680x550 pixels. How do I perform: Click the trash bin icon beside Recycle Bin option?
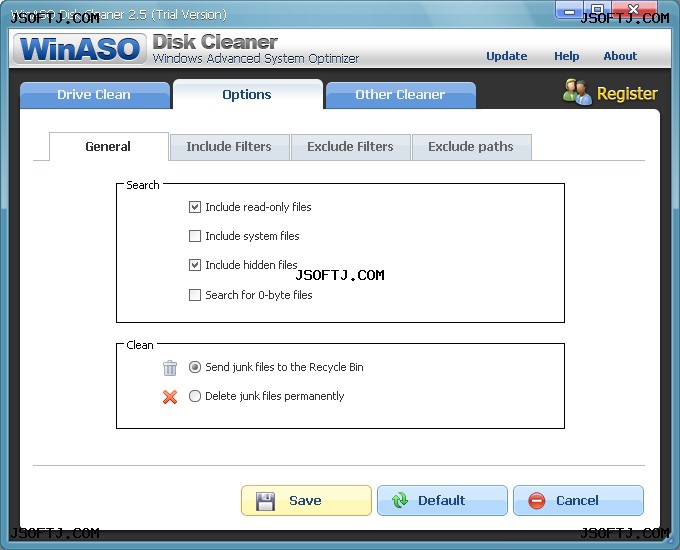pos(170,368)
